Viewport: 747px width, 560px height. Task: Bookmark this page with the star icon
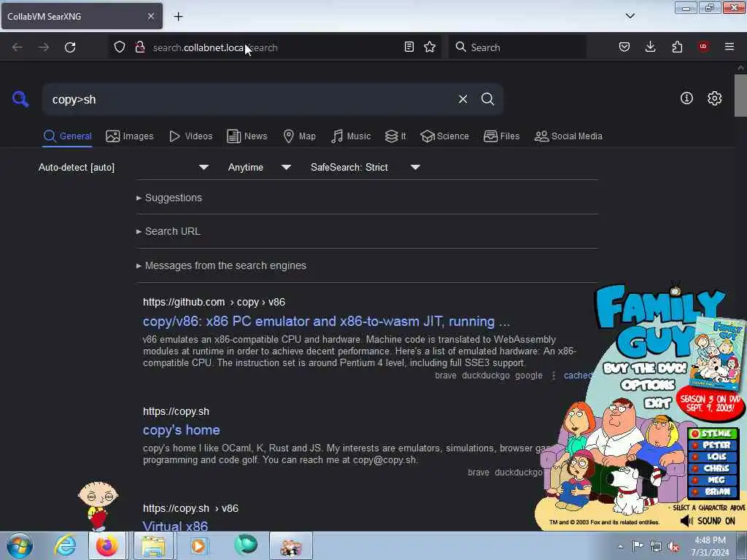coord(430,47)
